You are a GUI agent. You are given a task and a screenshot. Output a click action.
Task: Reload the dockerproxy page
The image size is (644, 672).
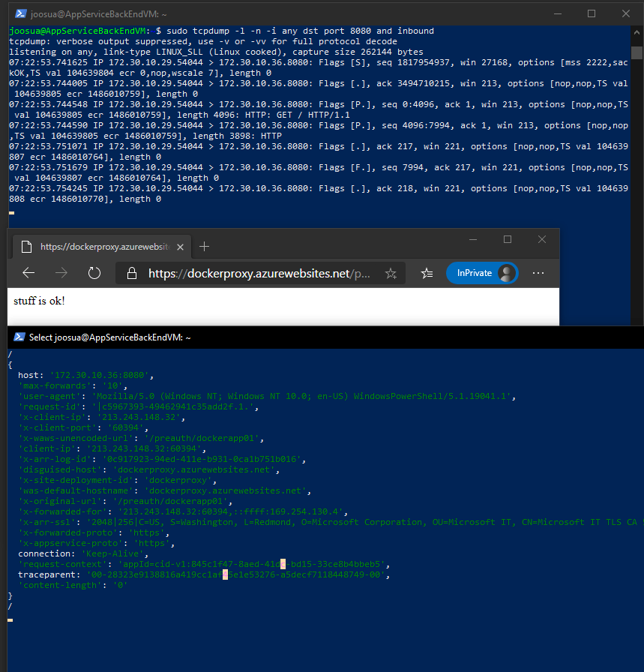pyautogui.click(x=94, y=274)
